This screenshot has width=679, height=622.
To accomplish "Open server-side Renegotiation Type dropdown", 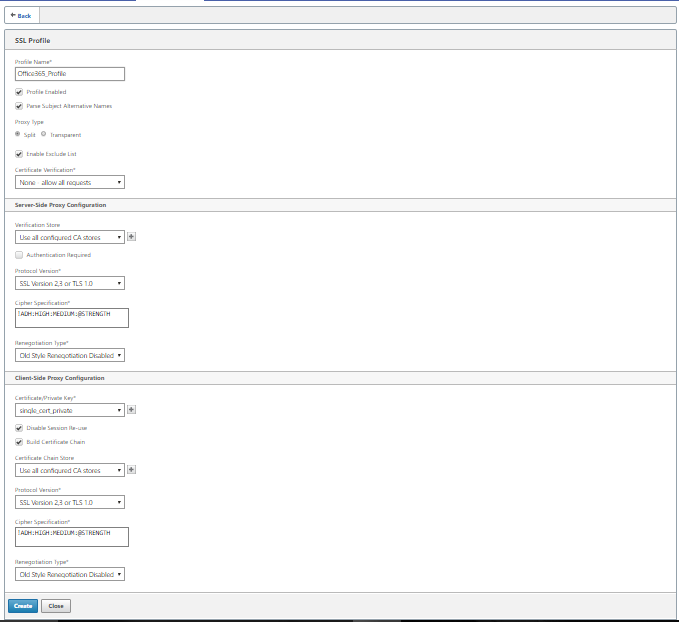I will tap(70, 355).
